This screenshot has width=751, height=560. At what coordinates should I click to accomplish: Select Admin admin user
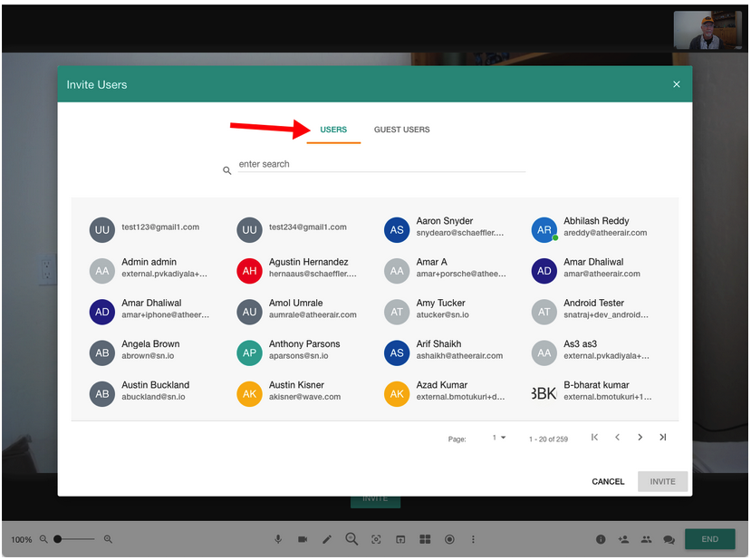pos(149,271)
